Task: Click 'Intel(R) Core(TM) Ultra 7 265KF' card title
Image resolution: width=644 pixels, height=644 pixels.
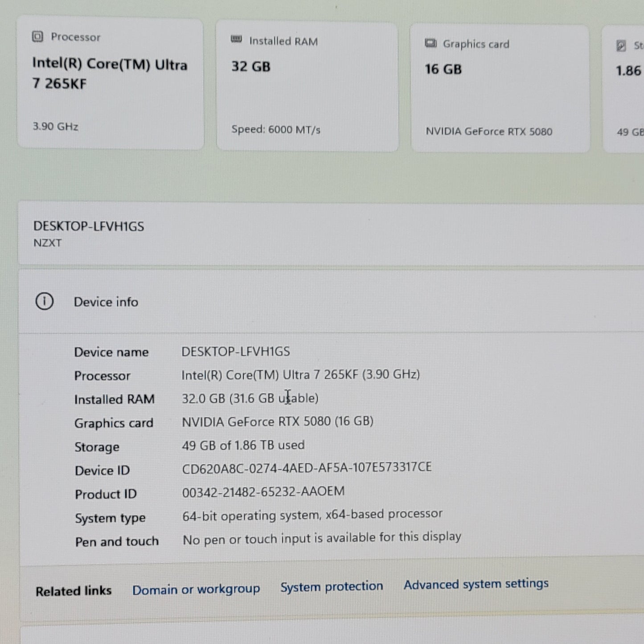Action: (x=110, y=74)
